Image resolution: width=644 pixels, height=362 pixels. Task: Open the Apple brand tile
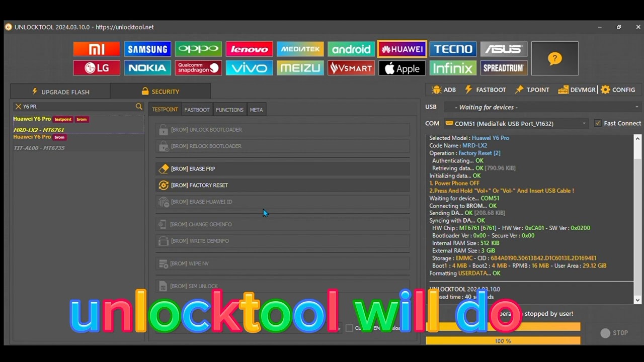[x=401, y=68]
